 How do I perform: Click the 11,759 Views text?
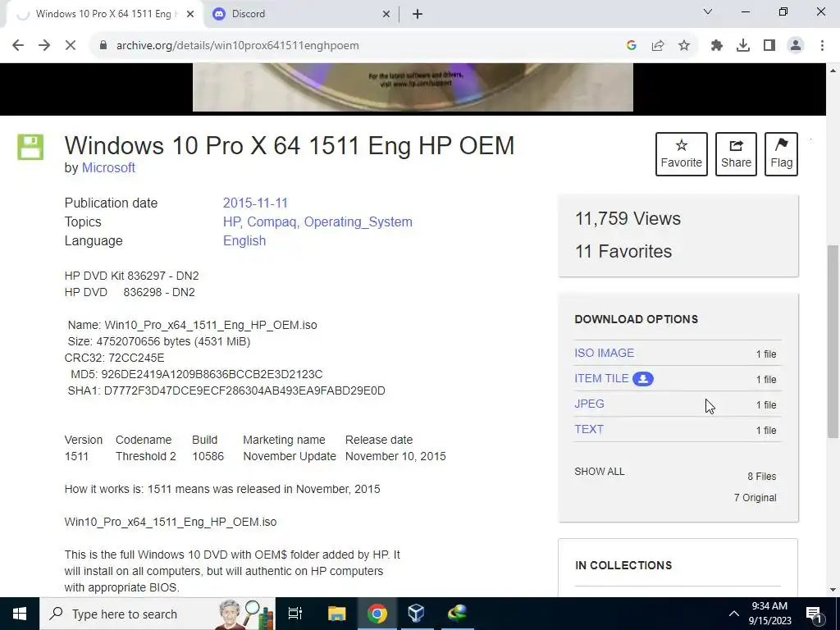point(628,218)
